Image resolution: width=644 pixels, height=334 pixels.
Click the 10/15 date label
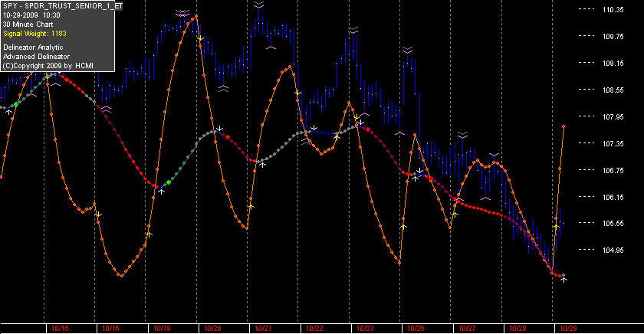[x=61, y=329]
